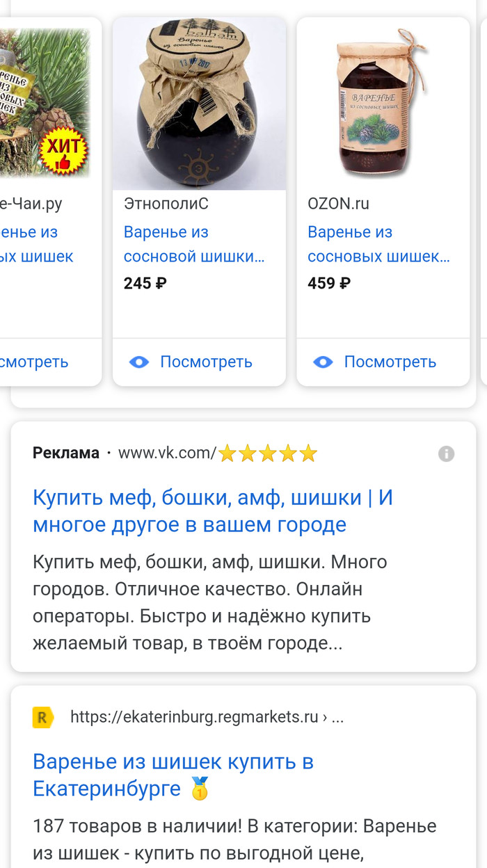487x868 pixels.
Task: Click the five-star rating in the ad
Action: (268, 454)
